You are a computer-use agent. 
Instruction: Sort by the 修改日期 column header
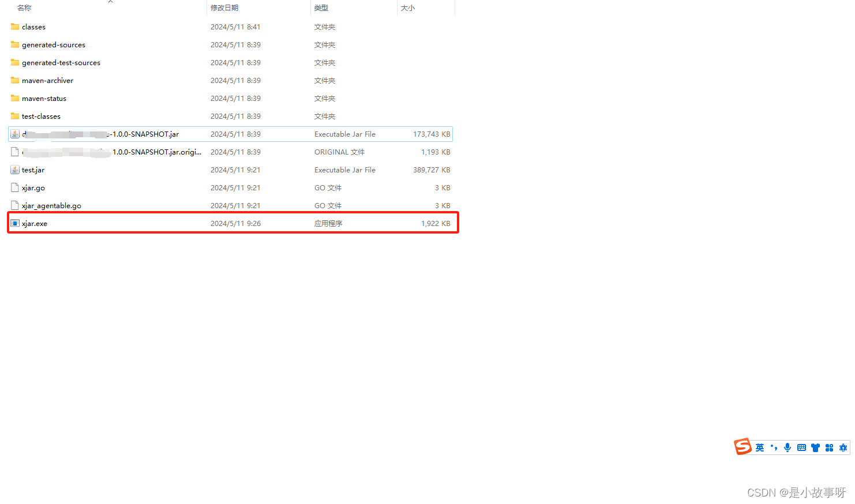click(x=224, y=7)
